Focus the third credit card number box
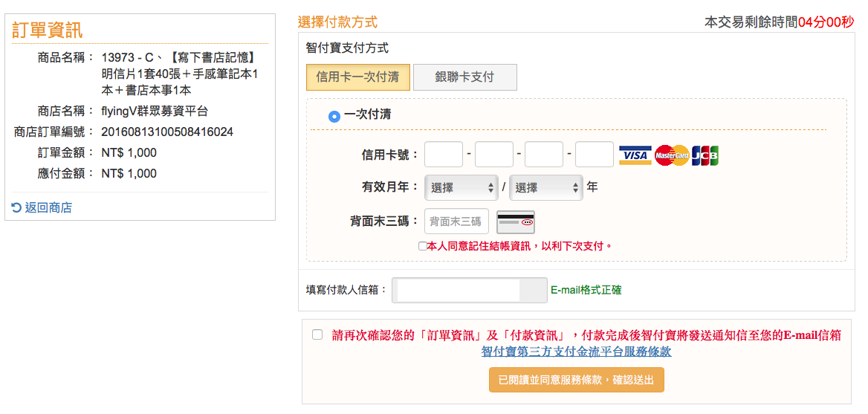 coord(544,155)
